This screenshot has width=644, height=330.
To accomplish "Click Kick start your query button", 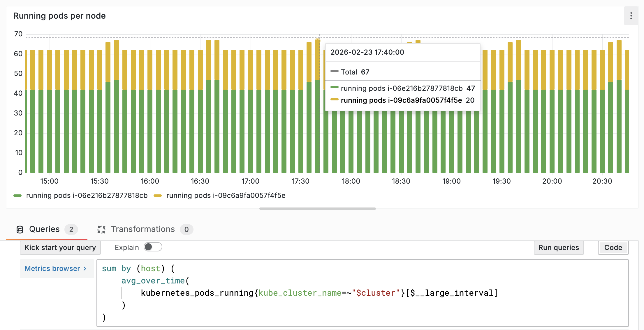I will pyautogui.click(x=60, y=248).
